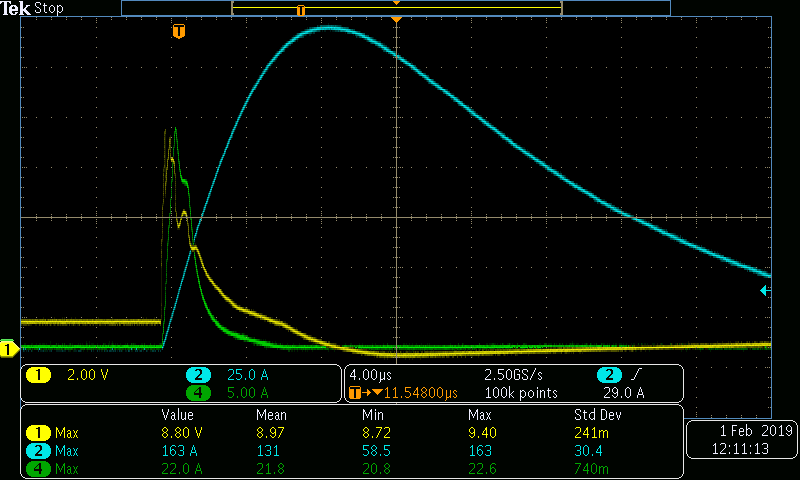Click the 22.6 max value
The image size is (800, 480).
(x=482, y=469)
